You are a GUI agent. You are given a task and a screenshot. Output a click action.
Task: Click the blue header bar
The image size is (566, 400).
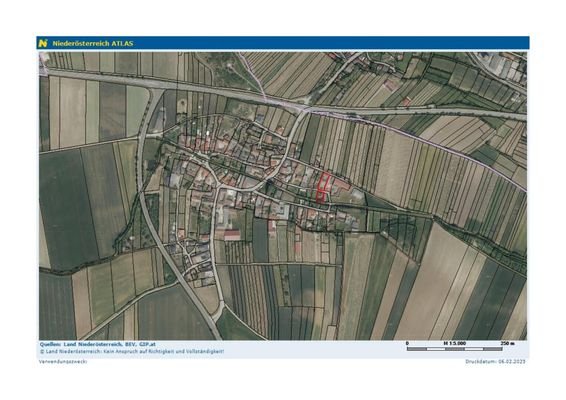click(283, 43)
